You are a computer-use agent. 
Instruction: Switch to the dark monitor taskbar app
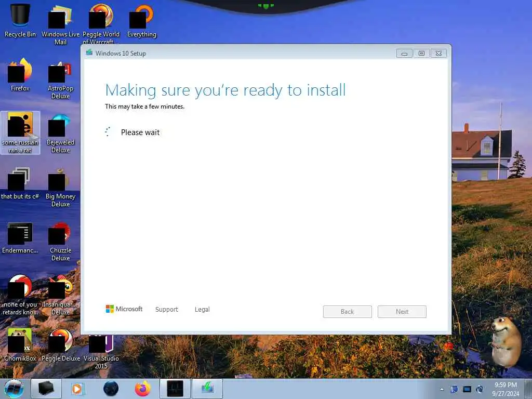pyautogui.click(x=175, y=389)
